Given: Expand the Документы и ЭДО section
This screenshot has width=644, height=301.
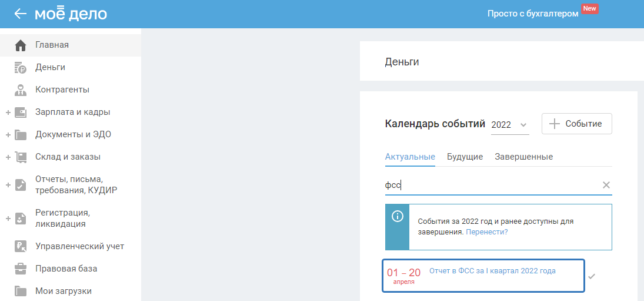Looking at the screenshot, I should tap(8, 135).
